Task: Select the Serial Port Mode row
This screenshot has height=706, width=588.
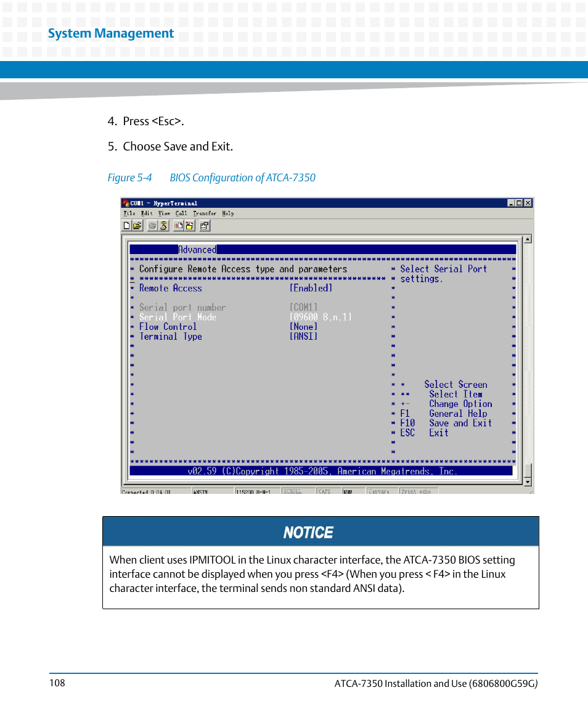Action: point(245,317)
